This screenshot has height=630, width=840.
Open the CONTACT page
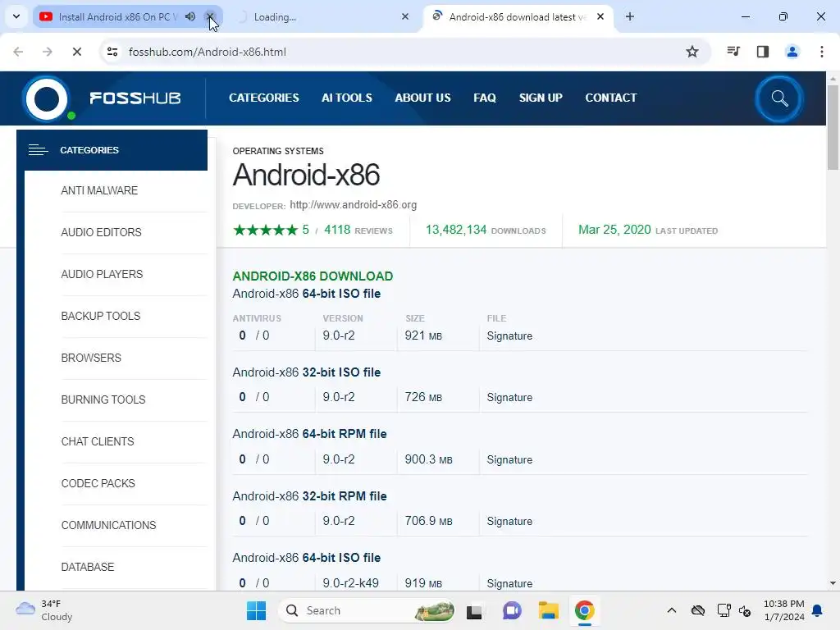click(x=610, y=98)
